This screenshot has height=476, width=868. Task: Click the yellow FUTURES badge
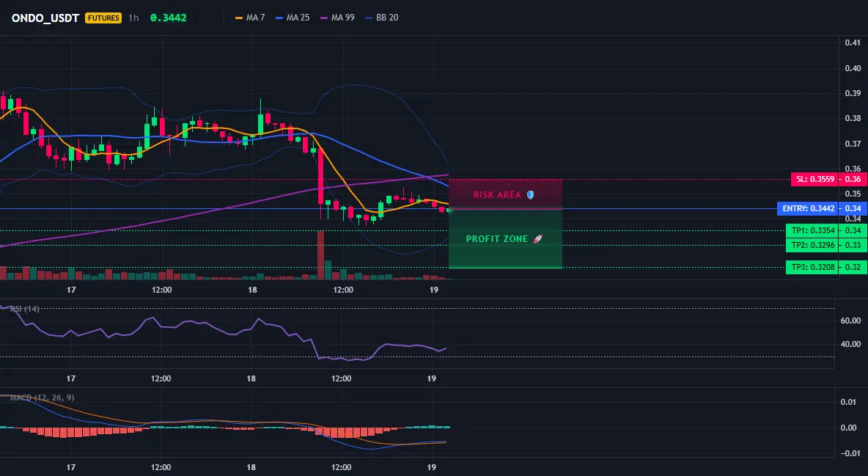point(103,18)
